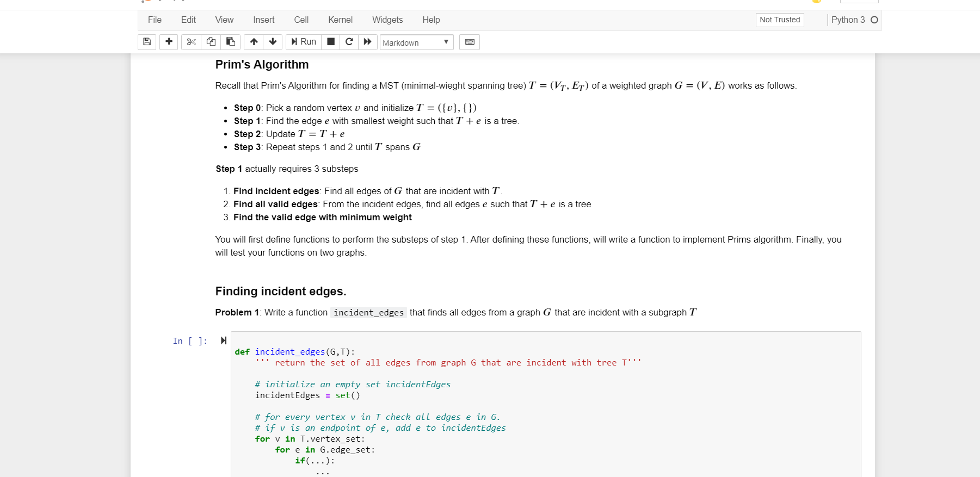Run this cell using the gutter arrow
Viewport: 980px width, 477px height.
click(223, 340)
